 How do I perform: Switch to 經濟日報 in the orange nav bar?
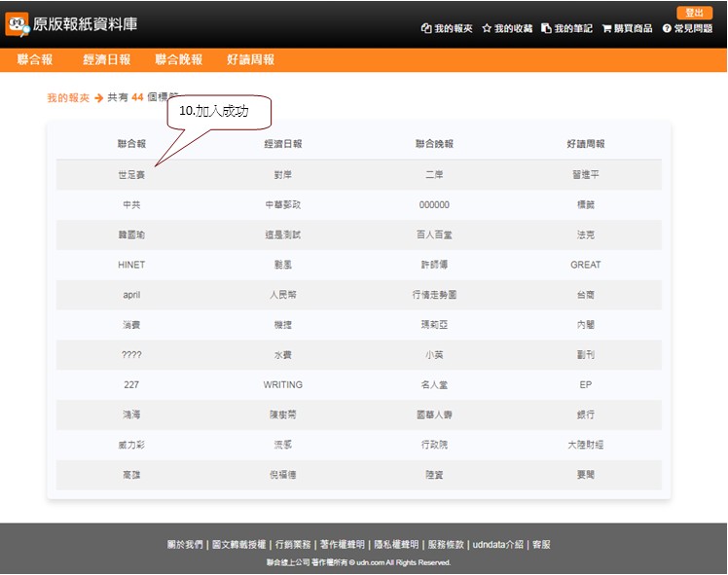point(107,59)
